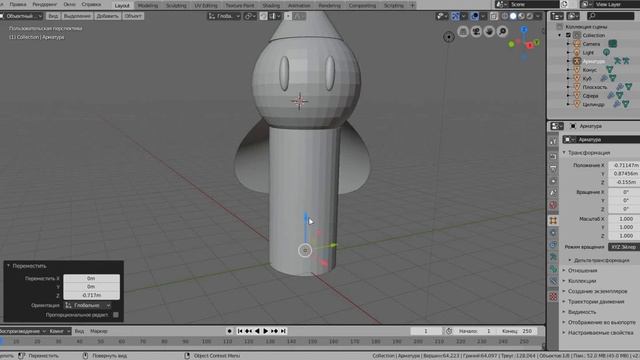The width and height of the screenshot is (640, 360).
Task: Open the Armature data properties tab
Action: pyautogui.click(x=553, y=257)
